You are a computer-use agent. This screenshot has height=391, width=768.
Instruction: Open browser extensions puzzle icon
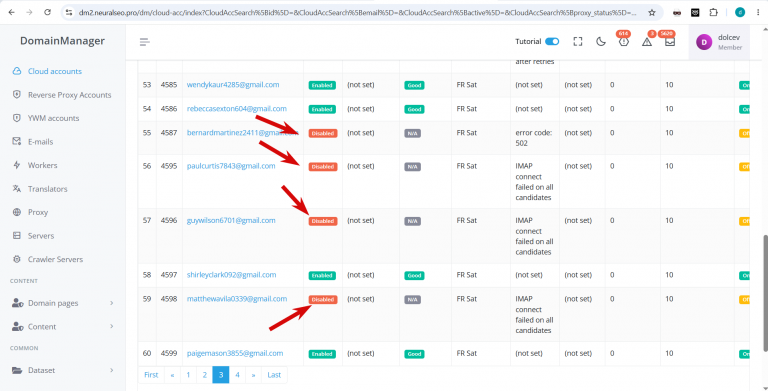pos(714,12)
